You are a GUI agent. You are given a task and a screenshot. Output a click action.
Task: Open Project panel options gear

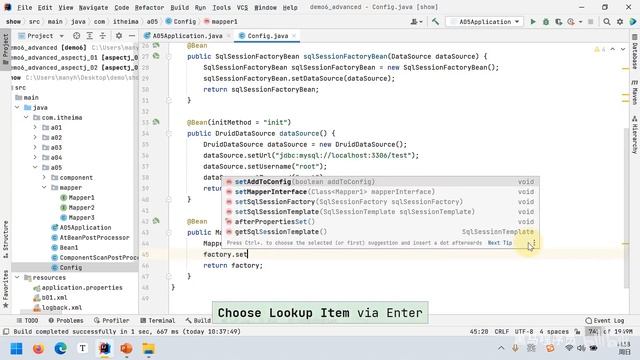point(119,36)
